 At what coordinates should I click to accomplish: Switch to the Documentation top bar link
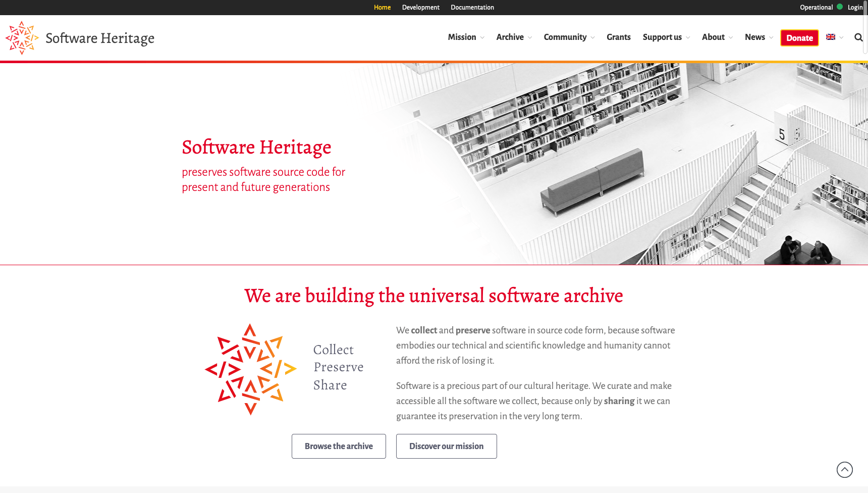472,8
